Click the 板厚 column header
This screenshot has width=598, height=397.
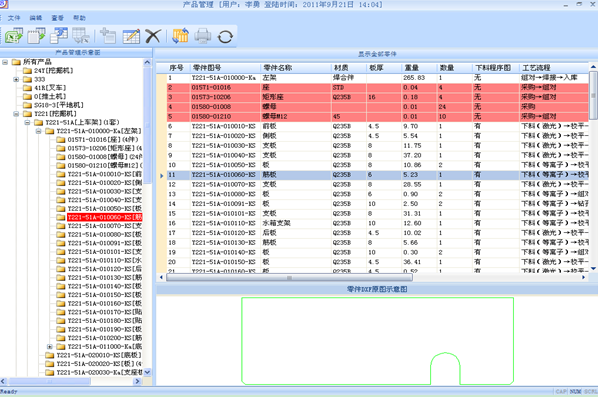click(x=384, y=68)
